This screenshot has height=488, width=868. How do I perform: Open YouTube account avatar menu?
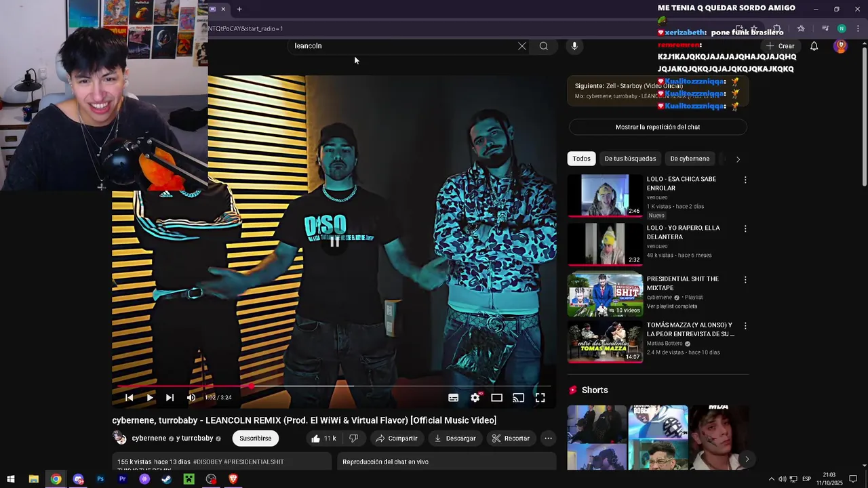(x=840, y=46)
